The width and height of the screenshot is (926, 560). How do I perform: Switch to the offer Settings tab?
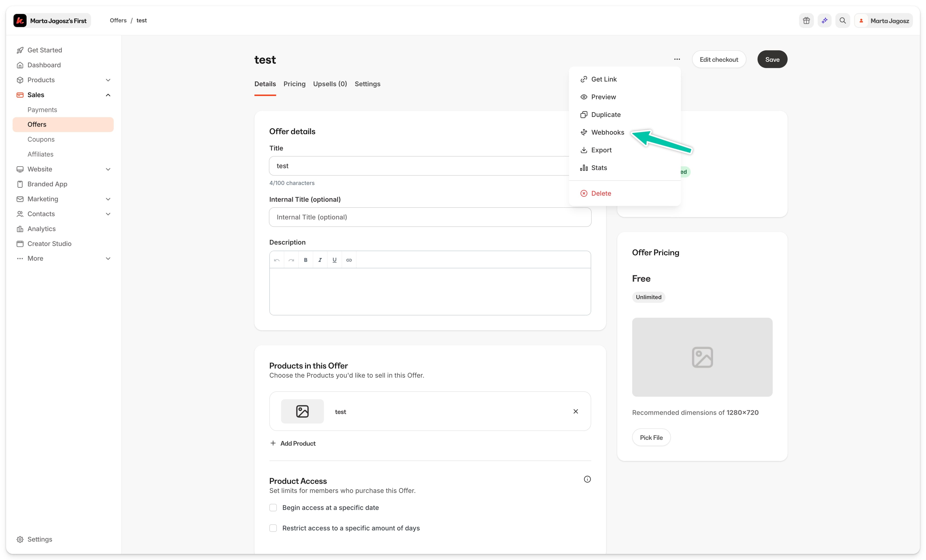click(x=367, y=84)
